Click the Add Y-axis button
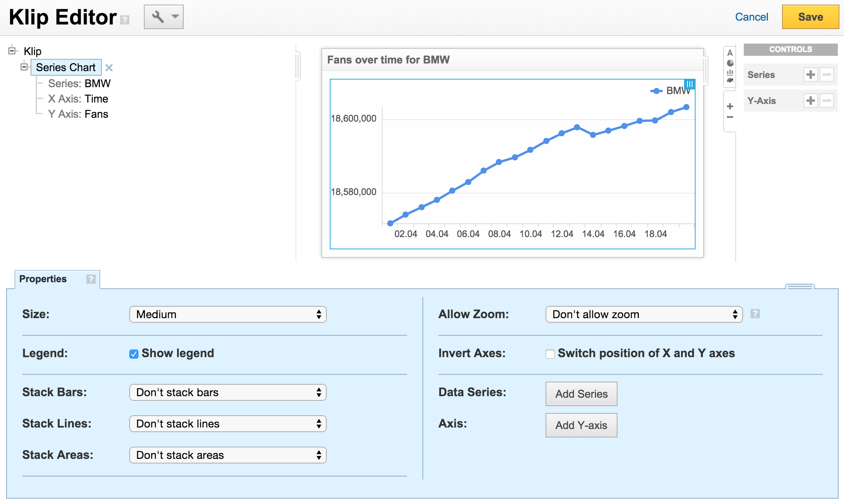Viewport: 844px width, 504px height. [581, 425]
